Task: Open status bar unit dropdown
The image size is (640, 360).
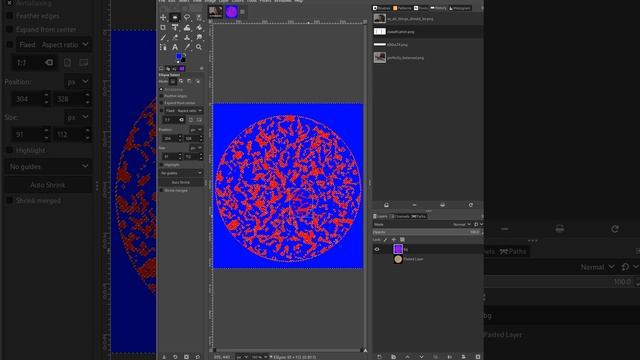Action: (242, 357)
